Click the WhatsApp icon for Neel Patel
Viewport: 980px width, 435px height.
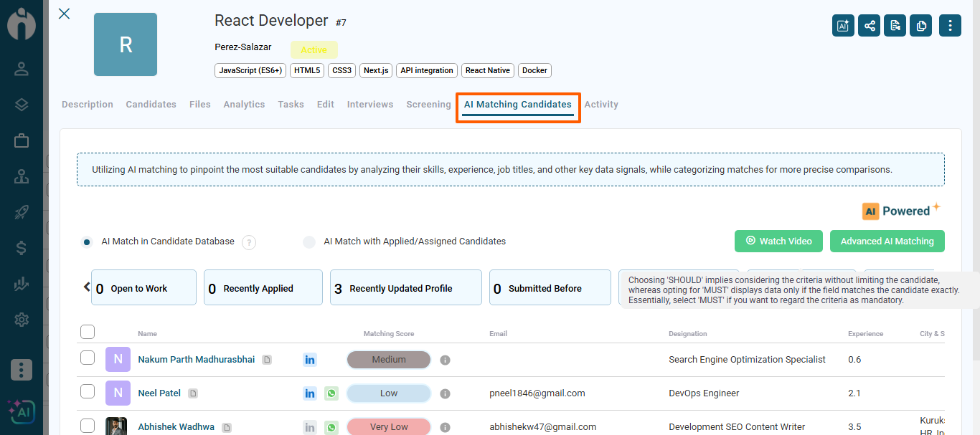pyautogui.click(x=331, y=393)
